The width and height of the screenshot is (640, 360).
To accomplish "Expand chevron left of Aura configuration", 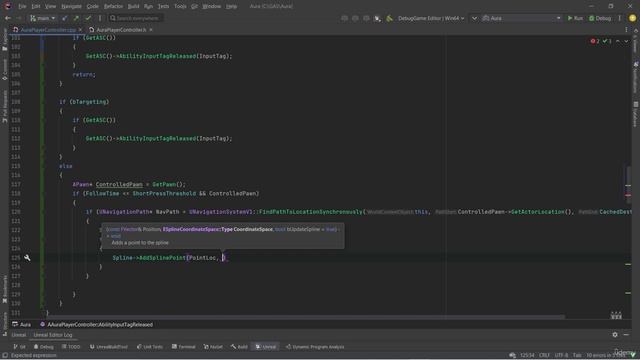I will coord(474,18).
